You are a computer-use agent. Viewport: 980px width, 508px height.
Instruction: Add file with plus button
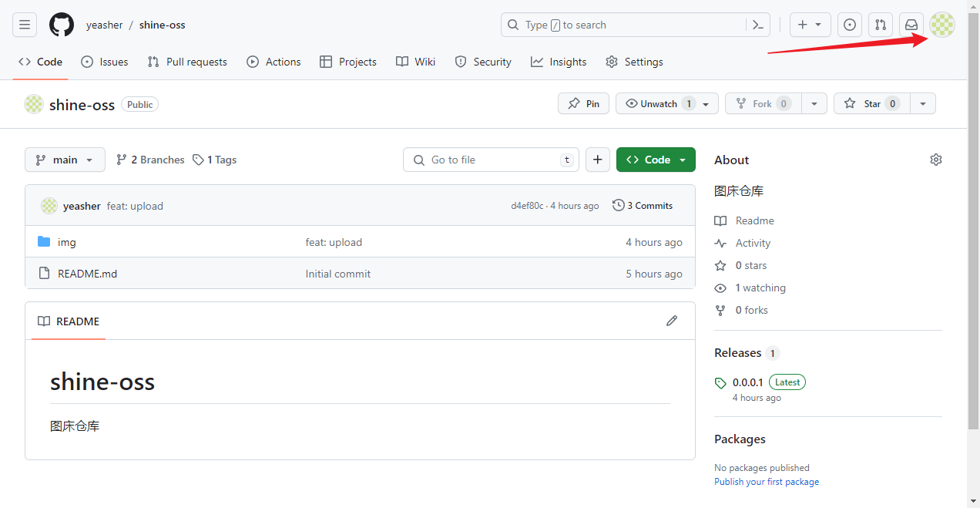pos(598,160)
